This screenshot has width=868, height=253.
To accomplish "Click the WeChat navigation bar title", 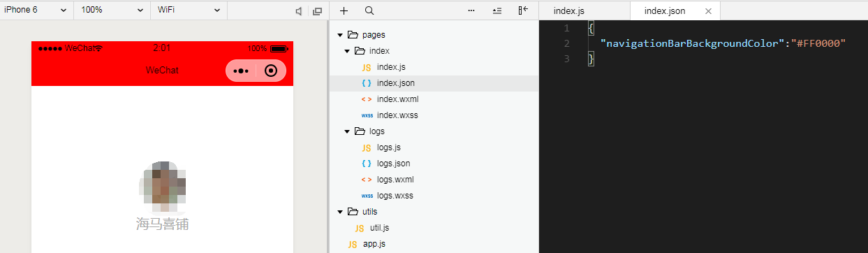I will pos(162,71).
